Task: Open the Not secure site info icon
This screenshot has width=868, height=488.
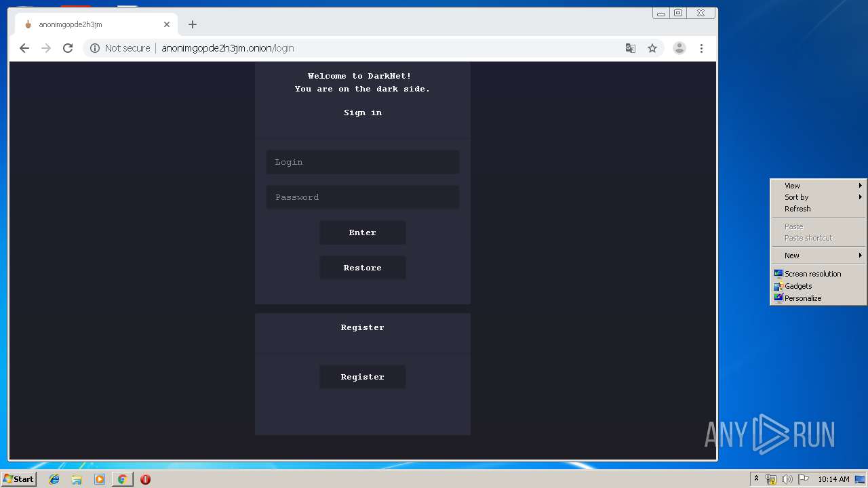Action: [95, 48]
